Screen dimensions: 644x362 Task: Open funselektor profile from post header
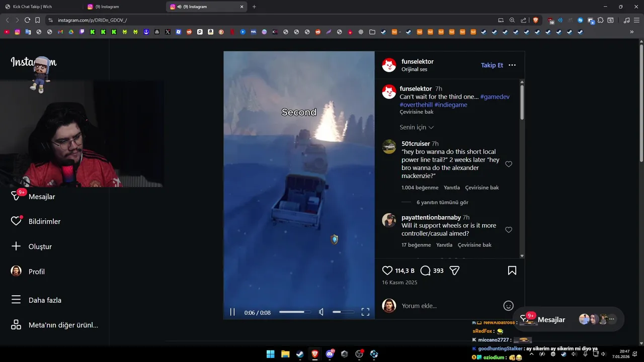[418, 61]
